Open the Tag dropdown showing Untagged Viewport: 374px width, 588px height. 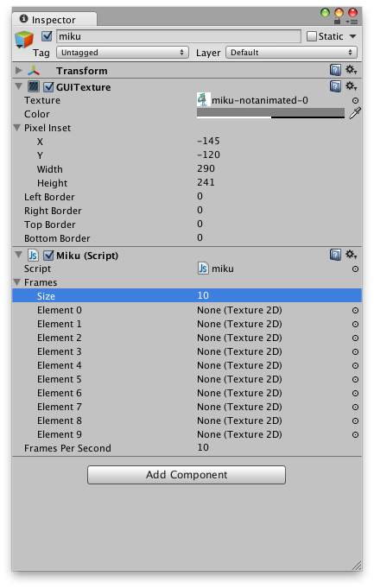123,53
